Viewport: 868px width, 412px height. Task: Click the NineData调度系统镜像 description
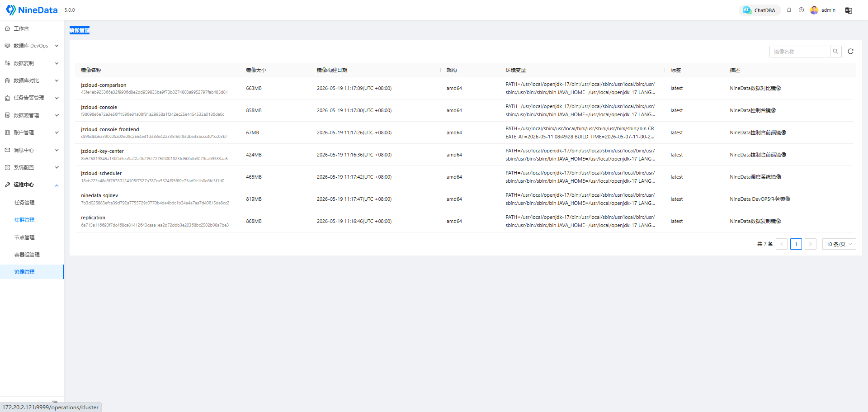click(755, 177)
